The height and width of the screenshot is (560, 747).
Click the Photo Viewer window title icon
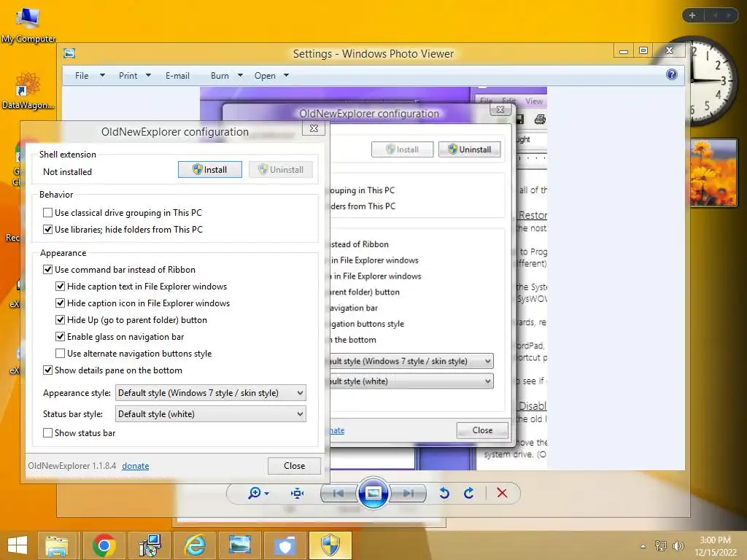tap(69, 53)
